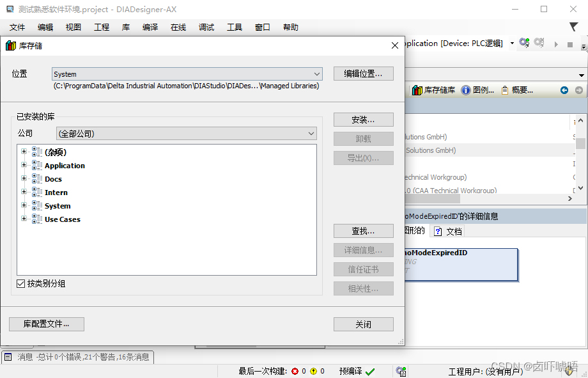Open the 编译 menu
This screenshot has height=378, width=588.
pyautogui.click(x=150, y=27)
